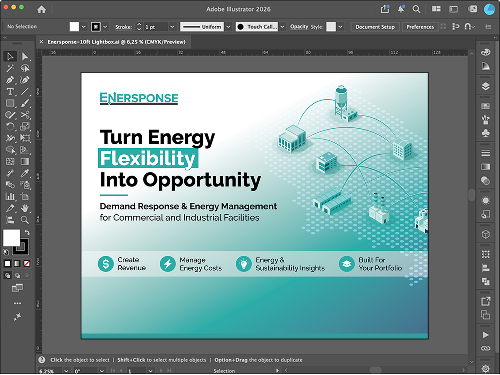The height and width of the screenshot is (375, 500).
Task: Select the Rectangle tool
Action: point(10,103)
